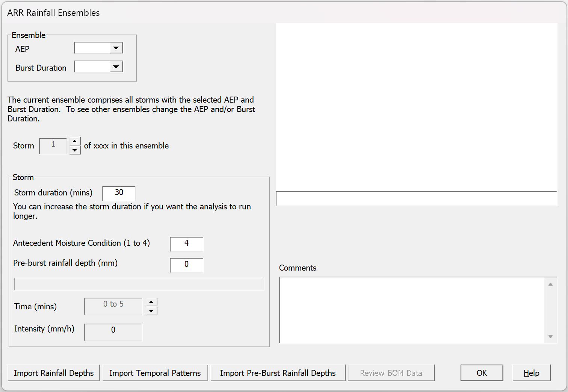Image resolution: width=568 pixels, height=392 pixels.
Task: Open the AEP dropdown list
Action: (x=116, y=48)
